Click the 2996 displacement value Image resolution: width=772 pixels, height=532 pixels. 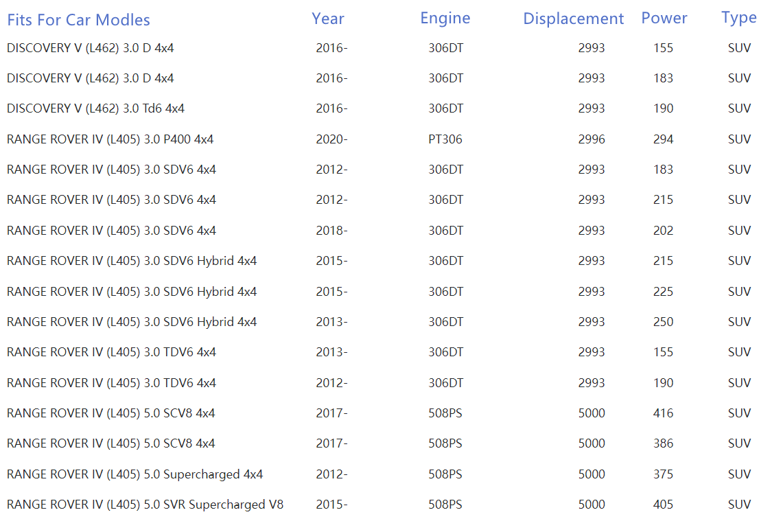click(x=591, y=139)
